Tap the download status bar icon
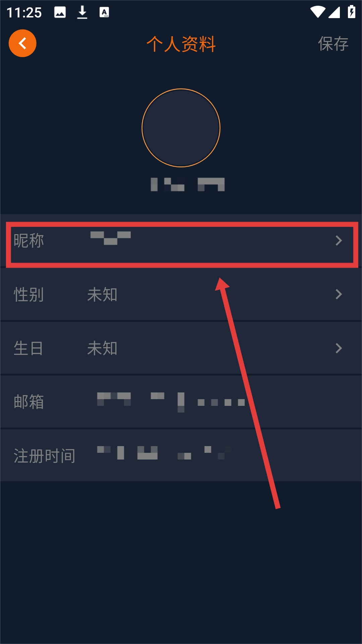The width and height of the screenshot is (362, 644). (x=82, y=12)
